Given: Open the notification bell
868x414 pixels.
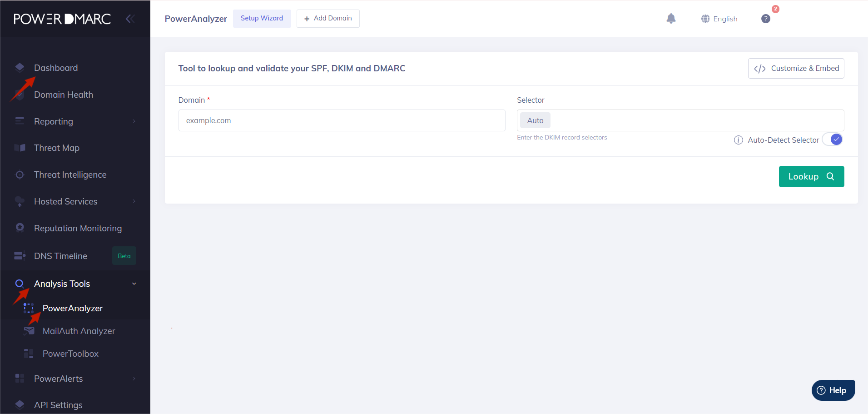Looking at the screenshot, I should pyautogui.click(x=671, y=19).
